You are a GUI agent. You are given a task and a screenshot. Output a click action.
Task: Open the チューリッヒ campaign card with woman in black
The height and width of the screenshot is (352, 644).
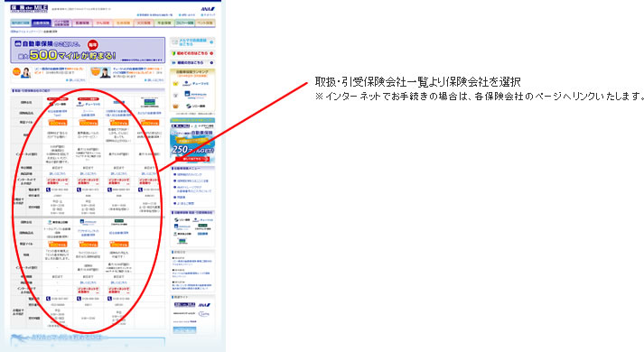(x=127, y=74)
